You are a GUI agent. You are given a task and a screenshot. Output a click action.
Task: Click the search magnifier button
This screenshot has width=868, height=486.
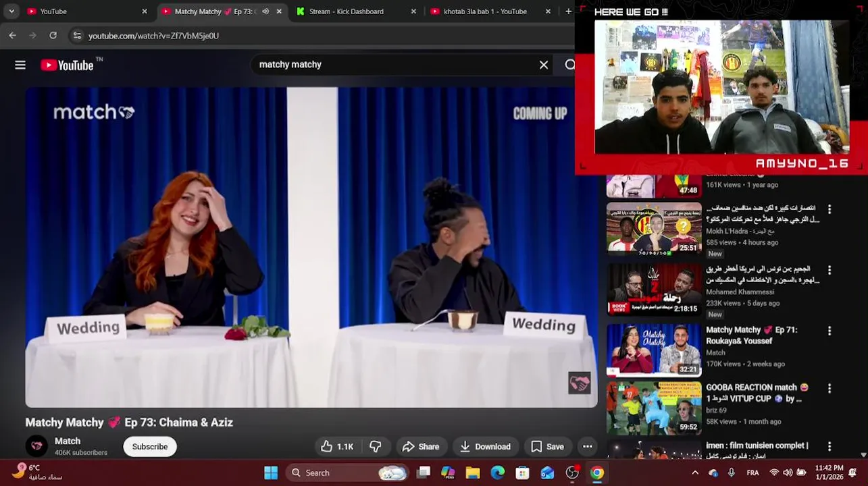[569, 65]
